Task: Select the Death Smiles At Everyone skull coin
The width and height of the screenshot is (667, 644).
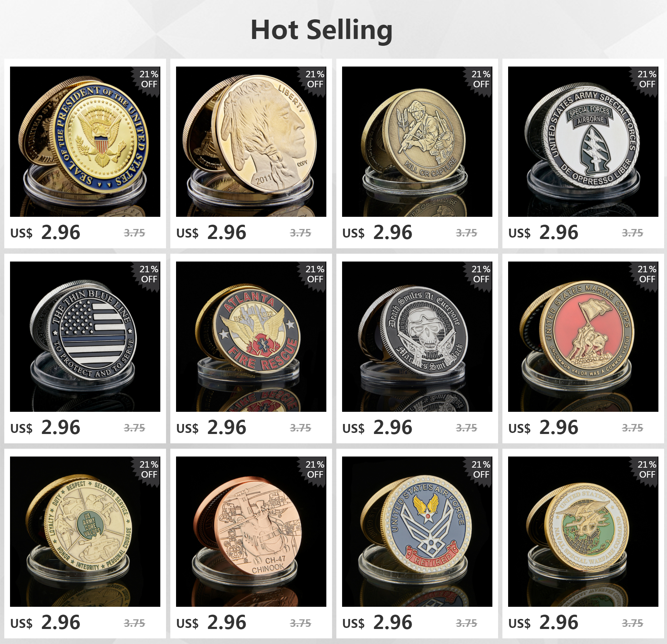Action: click(x=417, y=337)
